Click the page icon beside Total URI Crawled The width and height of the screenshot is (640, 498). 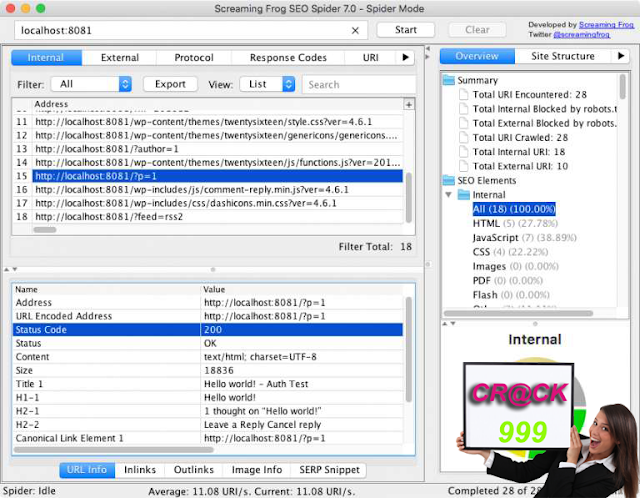click(464, 138)
